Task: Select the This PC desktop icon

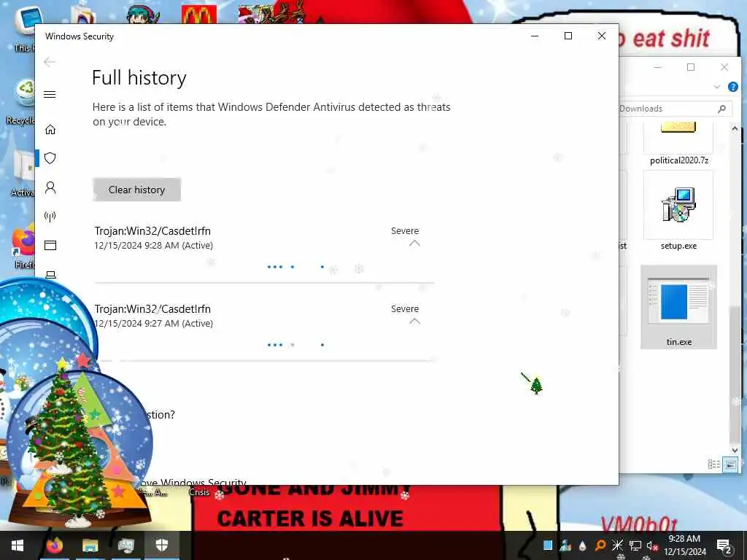Action: coord(24,31)
